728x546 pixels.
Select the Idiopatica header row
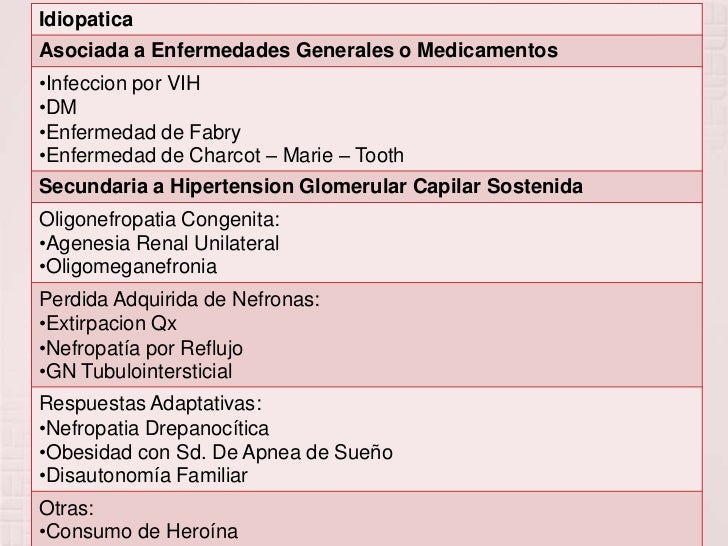tap(367, 20)
